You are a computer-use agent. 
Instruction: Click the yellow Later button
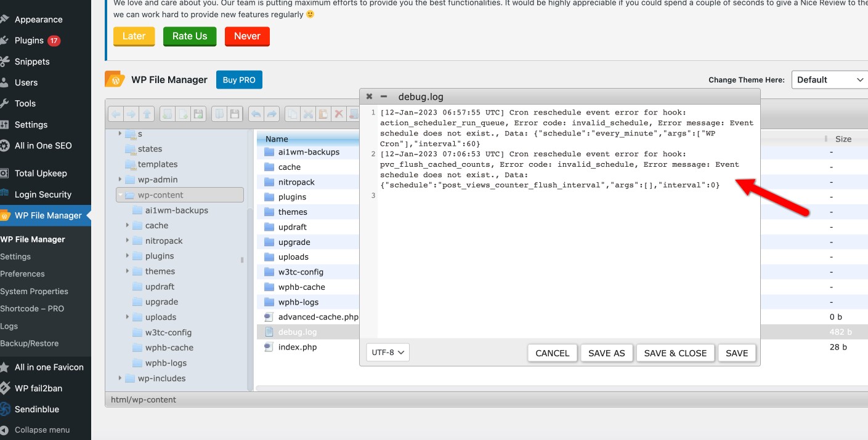[x=134, y=36]
